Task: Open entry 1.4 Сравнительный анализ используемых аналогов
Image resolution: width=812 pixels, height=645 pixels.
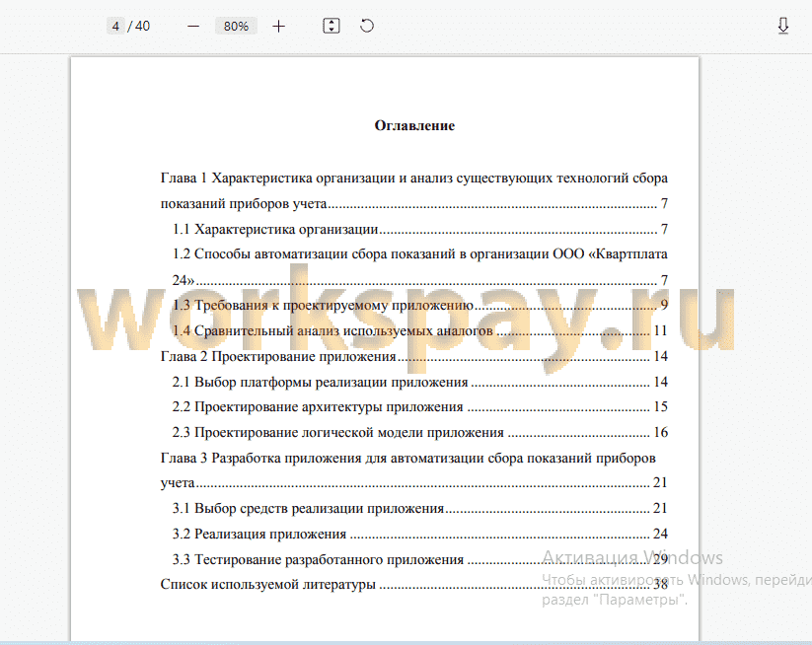Action: tap(420, 330)
